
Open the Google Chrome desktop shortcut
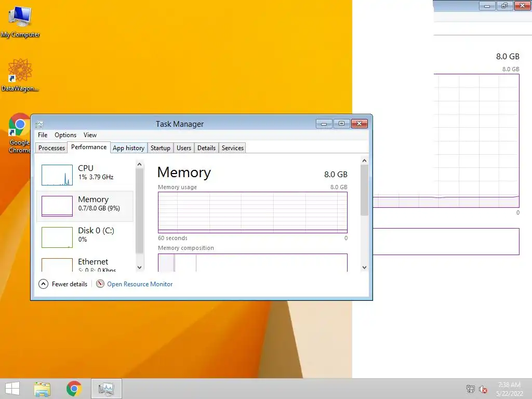click(19, 133)
